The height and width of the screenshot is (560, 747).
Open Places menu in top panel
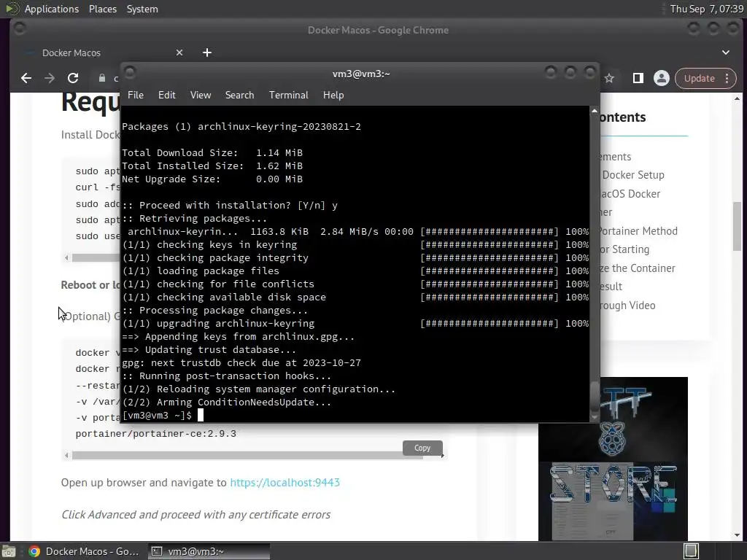102,9
